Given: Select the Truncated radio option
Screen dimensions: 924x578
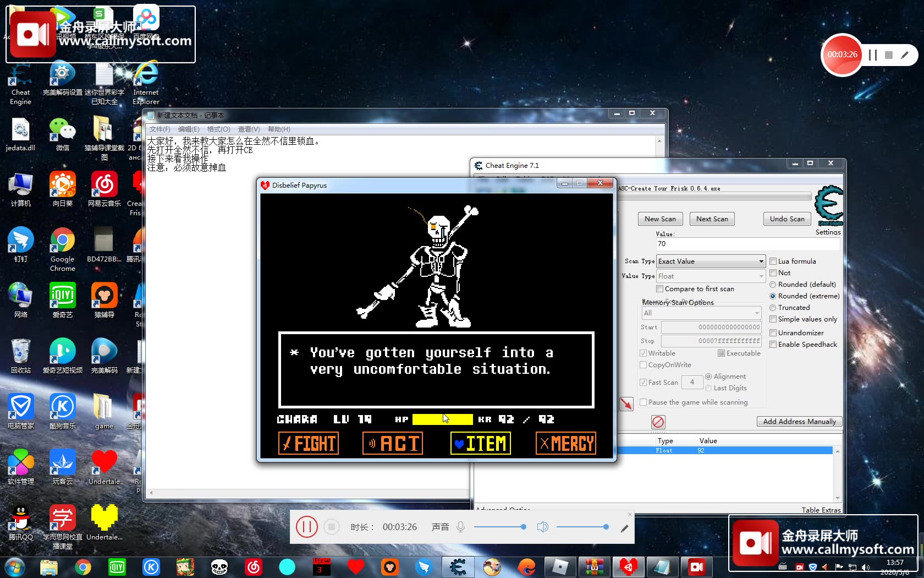Looking at the screenshot, I should (773, 308).
